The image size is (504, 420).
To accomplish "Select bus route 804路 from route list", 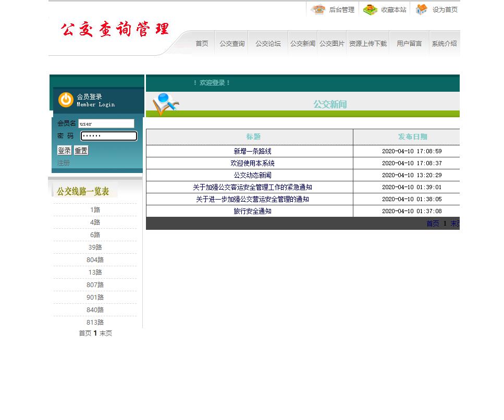I will [x=95, y=260].
